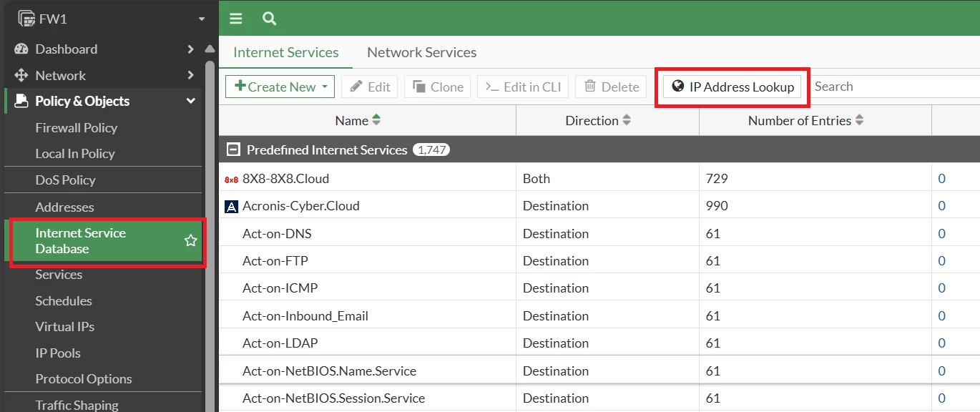This screenshot has height=412, width=980.
Task: Expand the Dashboard menu chevron
Action: (x=190, y=49)
